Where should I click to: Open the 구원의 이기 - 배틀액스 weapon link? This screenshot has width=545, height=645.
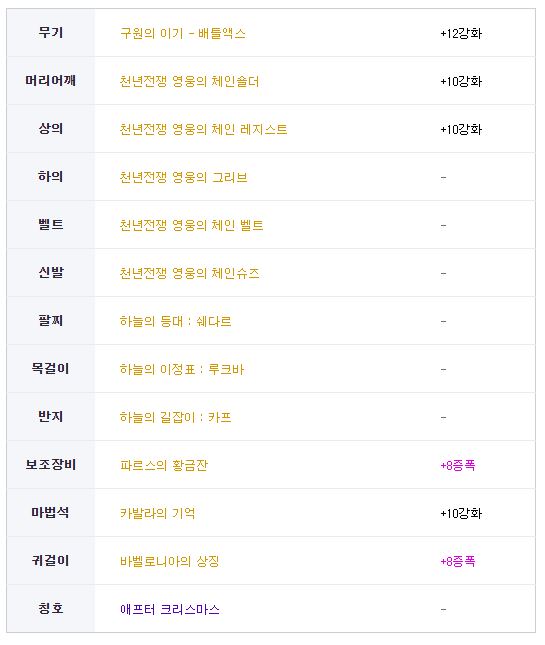click(183, 33)
